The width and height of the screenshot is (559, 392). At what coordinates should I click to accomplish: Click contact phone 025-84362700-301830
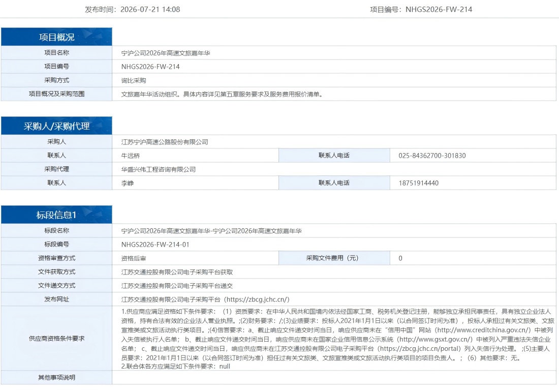point(432,156)
